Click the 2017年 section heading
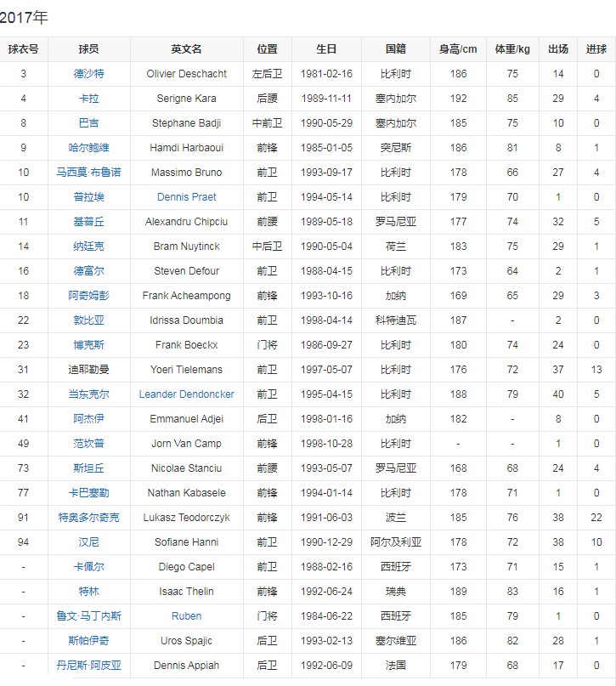This screenshot has height=686, width=616. (24, 16)
